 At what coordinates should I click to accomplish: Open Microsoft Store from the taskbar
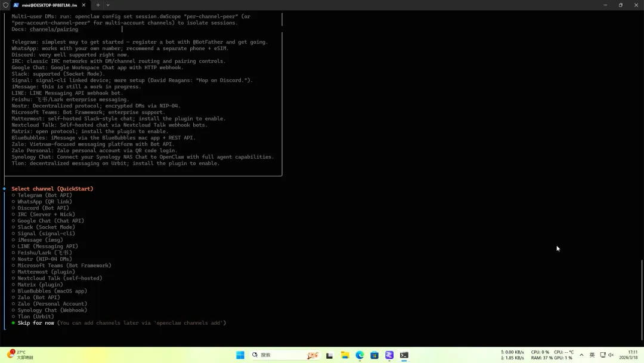374,355
